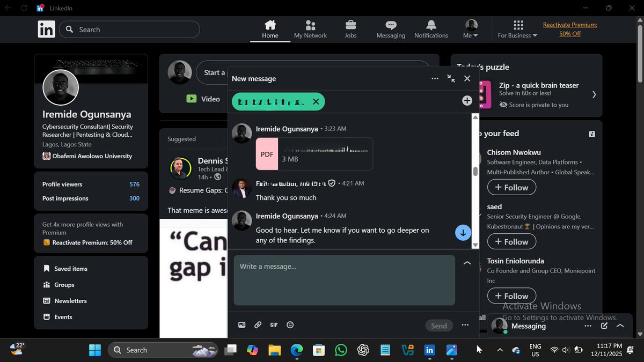Open more send options ellipsis
644x362 pixels.
[465, 325]
